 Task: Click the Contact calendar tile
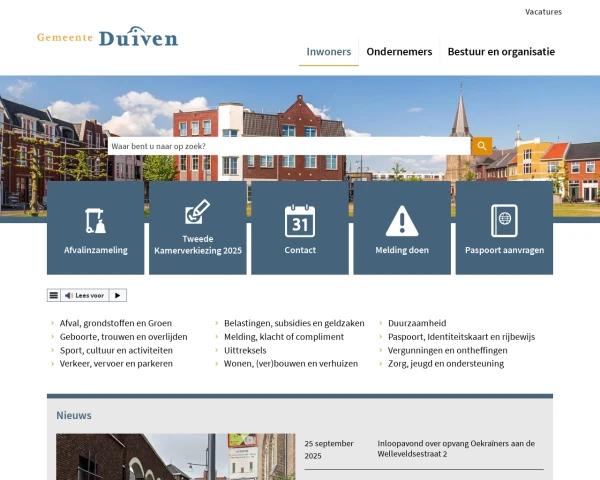[300, 227]
